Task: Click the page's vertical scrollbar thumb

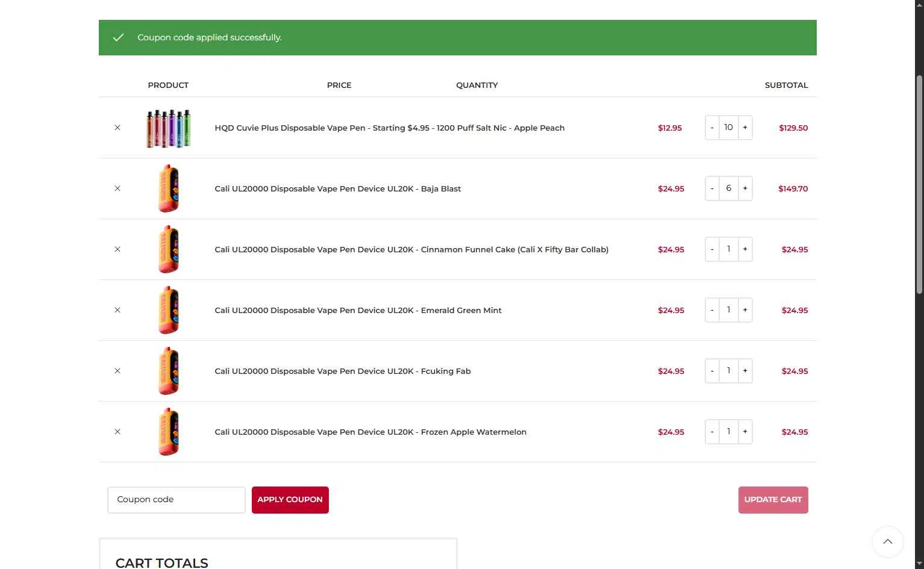Action: [x=919, y=184]
